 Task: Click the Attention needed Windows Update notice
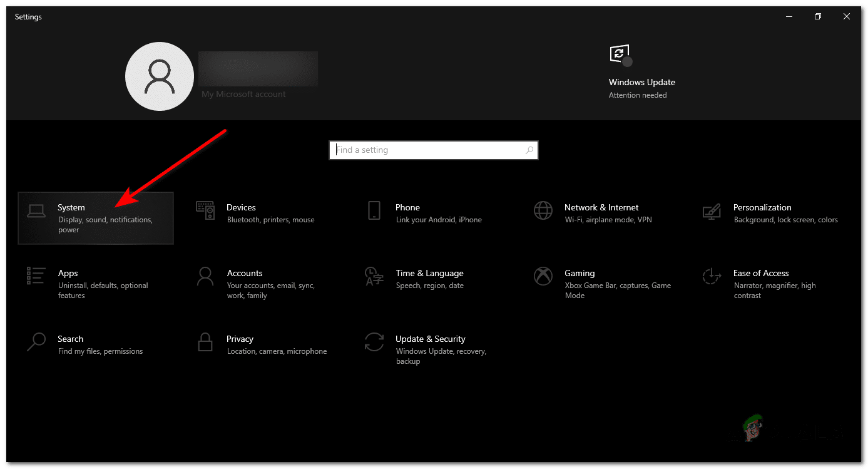(638, 95)
